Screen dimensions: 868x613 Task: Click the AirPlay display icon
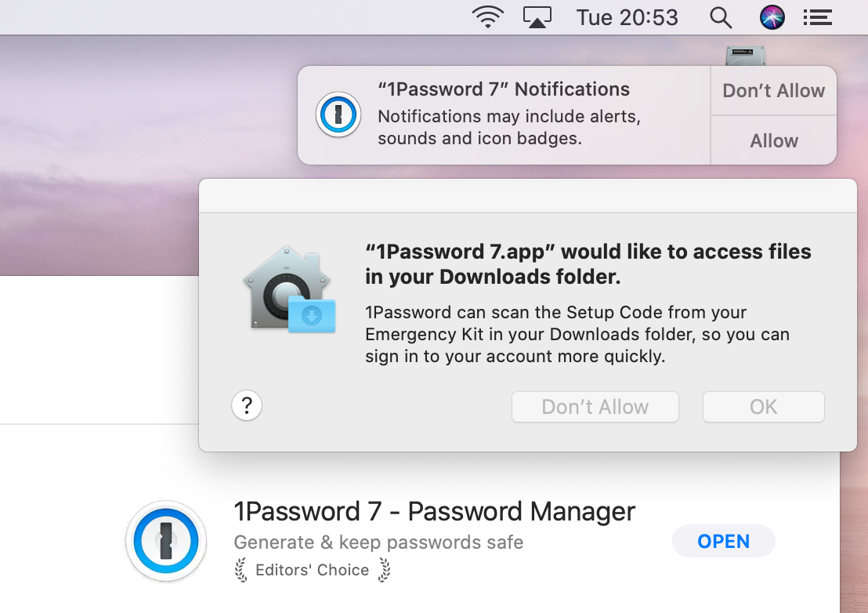(537, 17)
